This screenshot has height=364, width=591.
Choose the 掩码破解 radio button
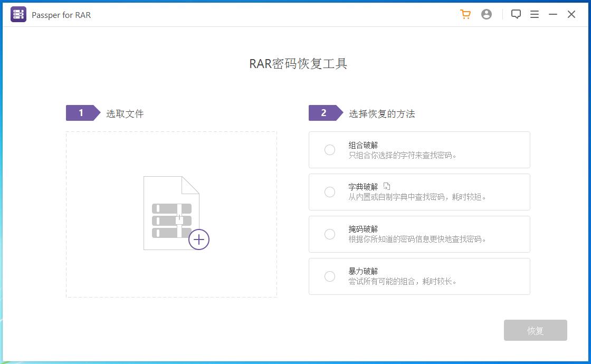coord(330,234)
